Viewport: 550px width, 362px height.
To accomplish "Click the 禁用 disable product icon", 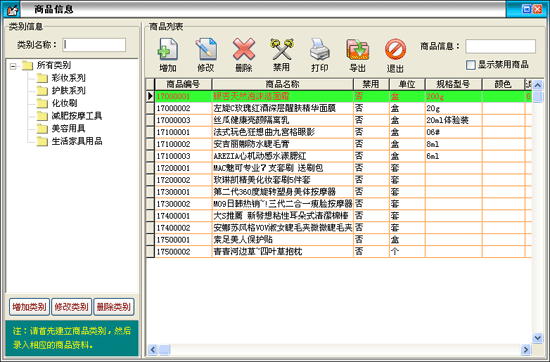I will pyautogui.click(x=281, y=49).
